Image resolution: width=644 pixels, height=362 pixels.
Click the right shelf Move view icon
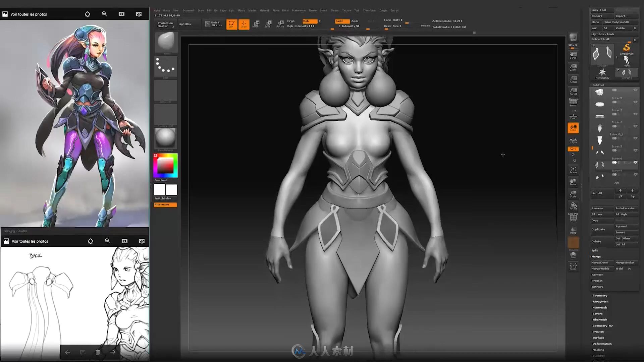pos(573,182)
